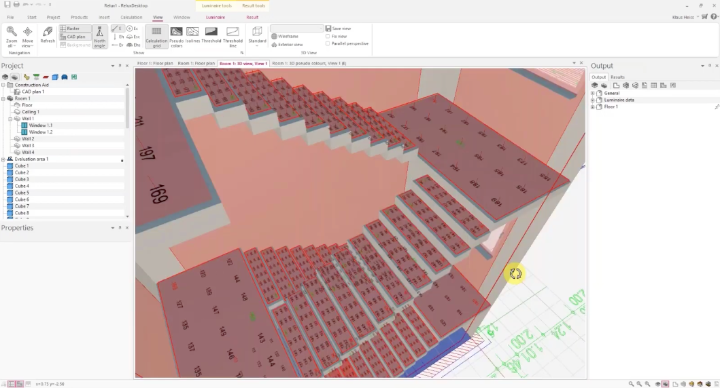Show Pseudo colors in the view

(176, 36)
